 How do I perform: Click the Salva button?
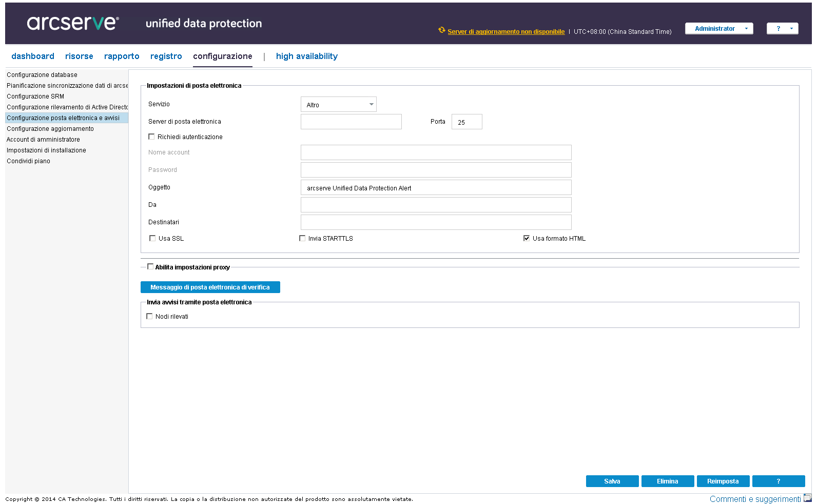[x=612, y=481]
